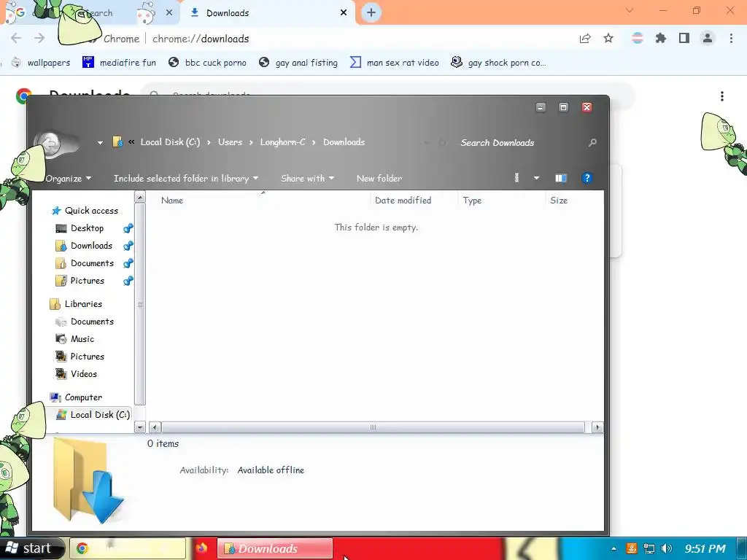Open the Share with menu

point(307,179)
